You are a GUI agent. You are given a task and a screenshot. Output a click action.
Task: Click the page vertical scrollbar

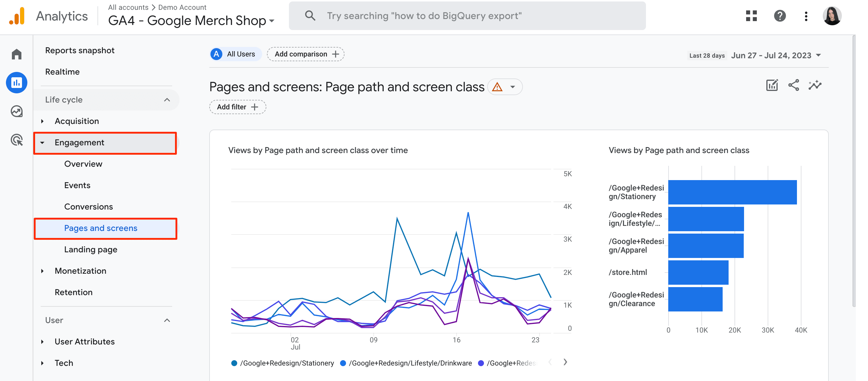854,171
